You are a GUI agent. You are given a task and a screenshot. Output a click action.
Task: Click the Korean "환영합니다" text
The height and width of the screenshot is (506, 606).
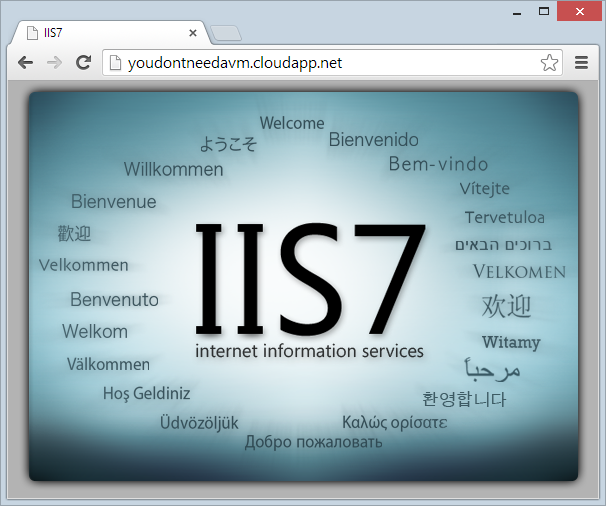pyautogui.click(x=464, y=399)
